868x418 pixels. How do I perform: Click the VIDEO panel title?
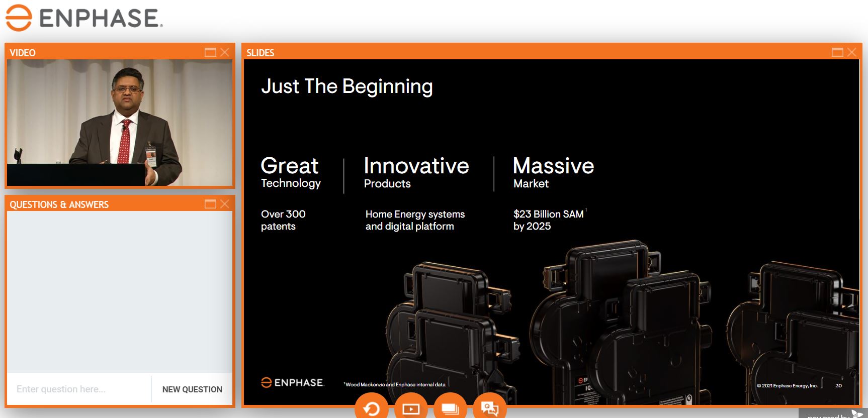pos(23,53)
